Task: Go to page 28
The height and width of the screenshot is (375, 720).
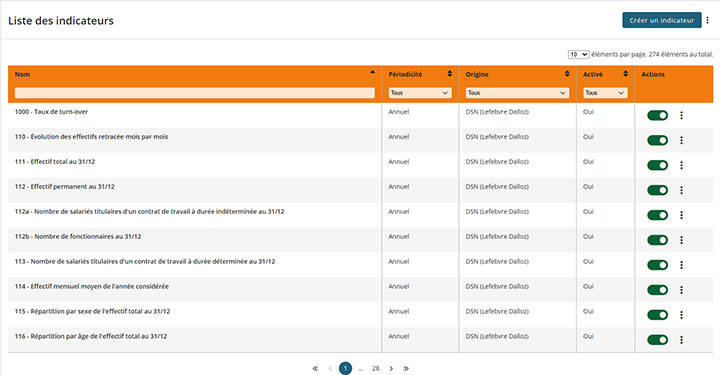Action: coord(376,368)
